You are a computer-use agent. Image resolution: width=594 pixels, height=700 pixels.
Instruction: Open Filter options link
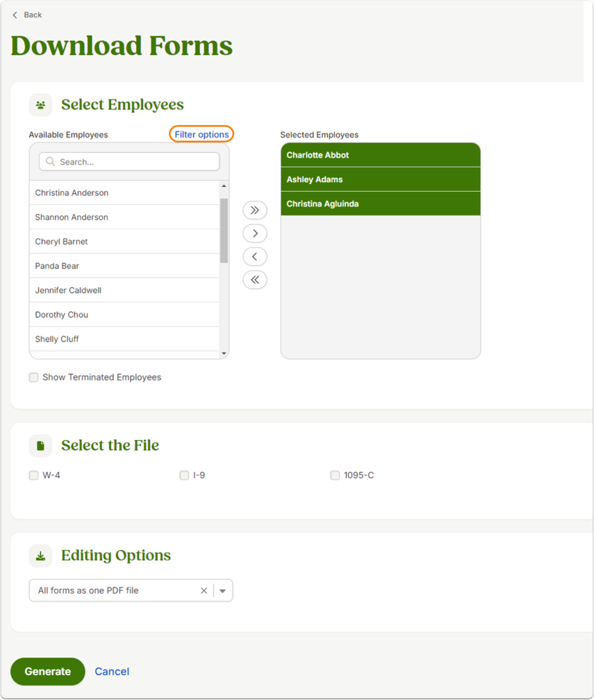(x=201, y=134)
